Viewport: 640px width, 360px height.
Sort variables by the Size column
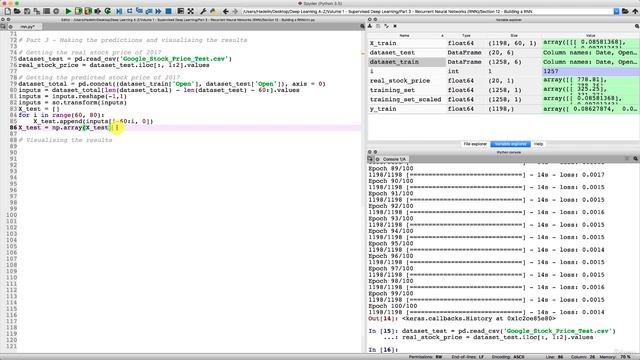[x=513, y=36]
